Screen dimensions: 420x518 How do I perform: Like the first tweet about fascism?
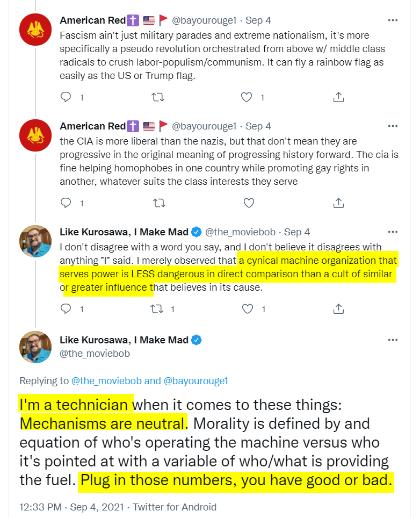247,97
